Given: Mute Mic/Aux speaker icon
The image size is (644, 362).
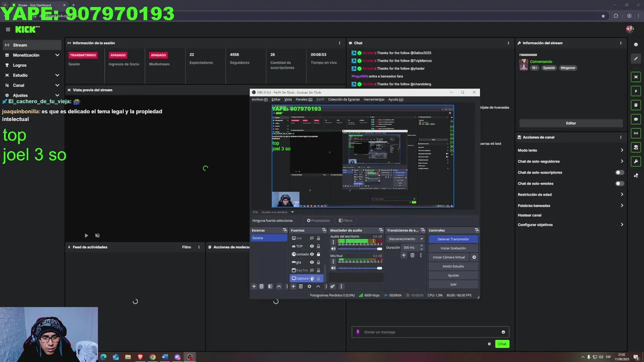Looking at the screenshot, I should click(x=333, y=268).
